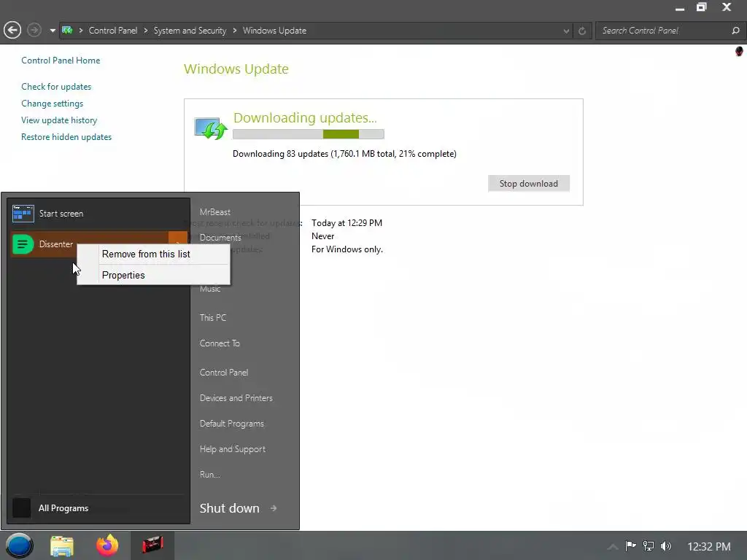Select System and Security breadcrumb
Screen dimensions: 747x560
(x=190, y=31)
